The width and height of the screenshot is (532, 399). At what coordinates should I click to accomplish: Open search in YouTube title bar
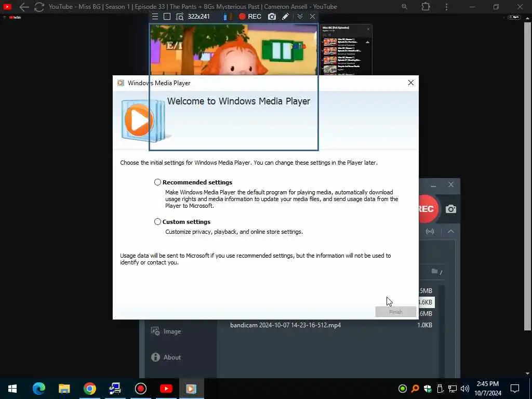point(404,6)
